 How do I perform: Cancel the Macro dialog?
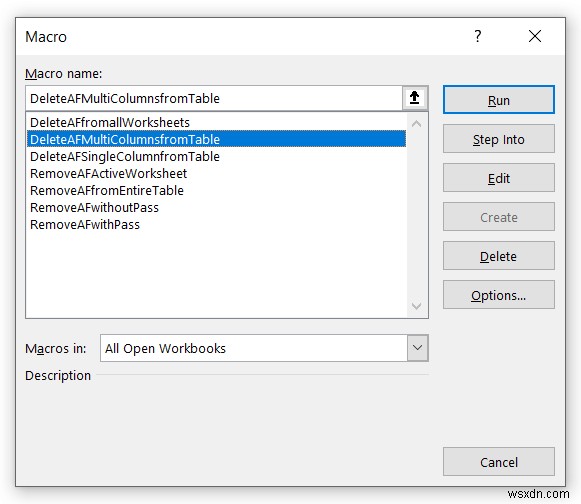[498, 462]
